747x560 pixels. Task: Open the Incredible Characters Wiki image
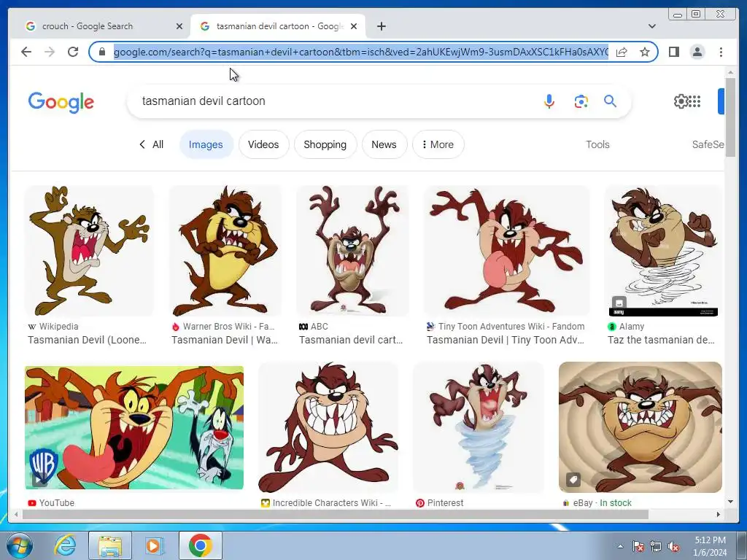pos(328,427)
